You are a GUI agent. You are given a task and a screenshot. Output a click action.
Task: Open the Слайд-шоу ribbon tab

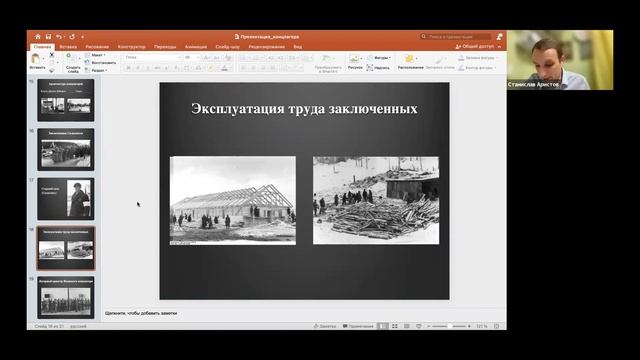(x=227, y=47)
